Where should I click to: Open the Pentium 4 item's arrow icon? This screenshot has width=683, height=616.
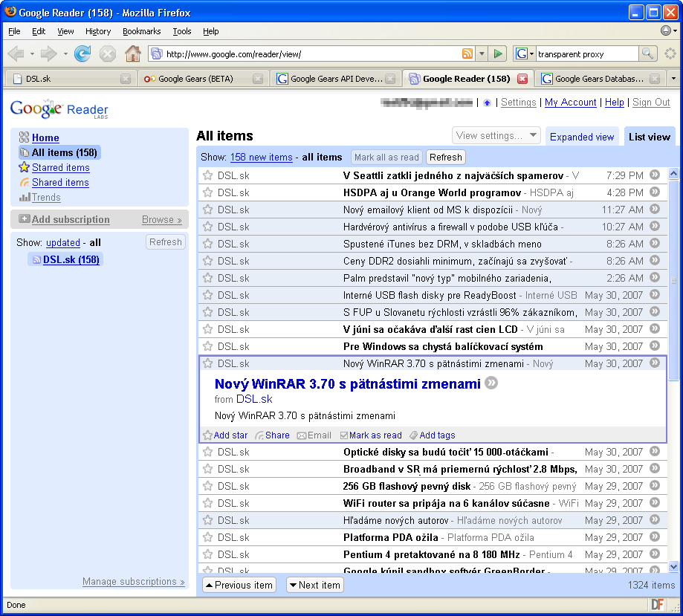click(x=654, y=554)
